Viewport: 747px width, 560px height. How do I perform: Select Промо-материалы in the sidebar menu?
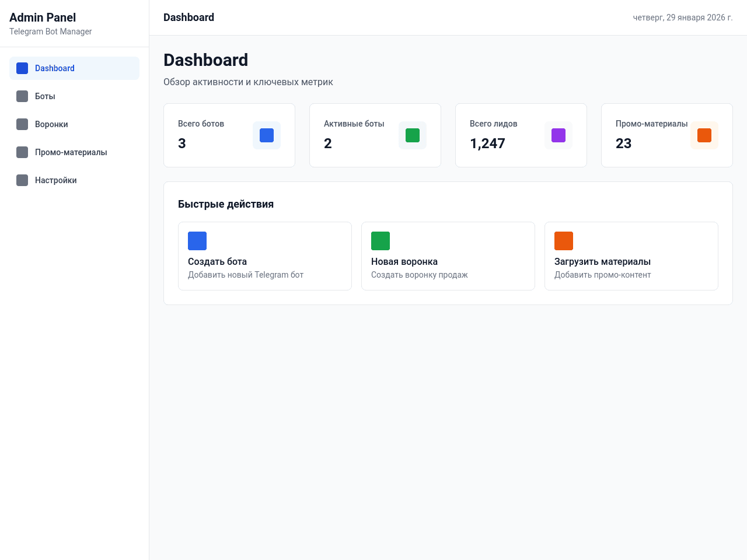(x=74, y=152)
